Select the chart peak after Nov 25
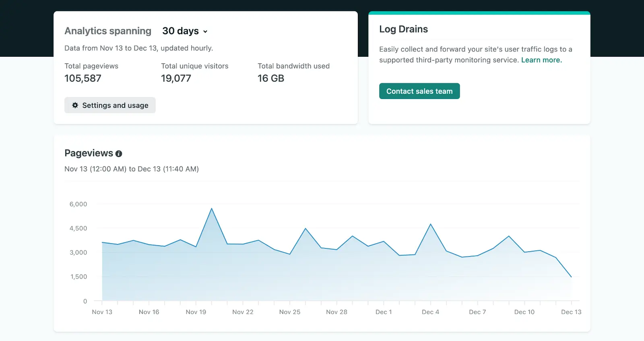This screenshot has width=644, height=341. 305,229
